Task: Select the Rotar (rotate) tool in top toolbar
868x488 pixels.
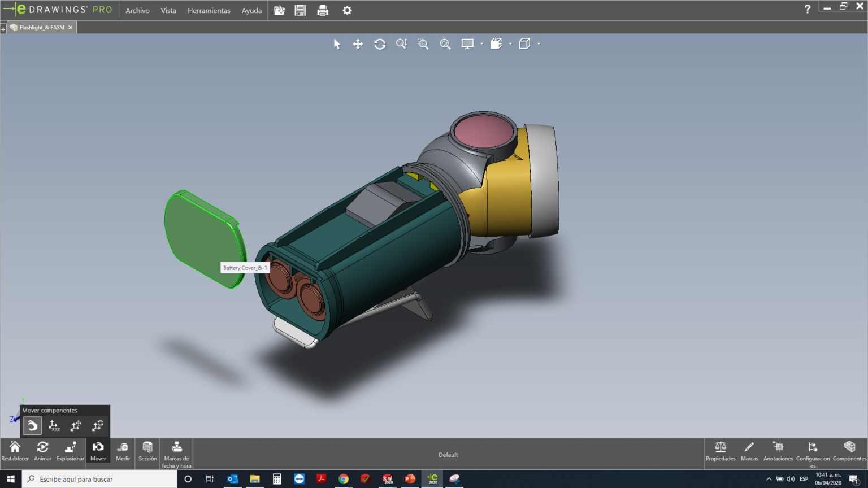Action: coord(380,43)
